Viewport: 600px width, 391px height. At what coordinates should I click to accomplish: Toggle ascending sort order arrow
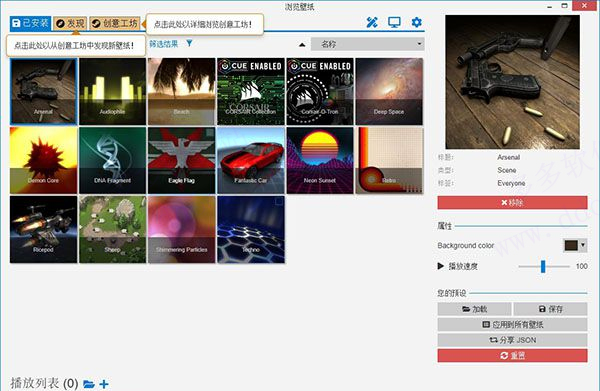(x=302, y=45)
